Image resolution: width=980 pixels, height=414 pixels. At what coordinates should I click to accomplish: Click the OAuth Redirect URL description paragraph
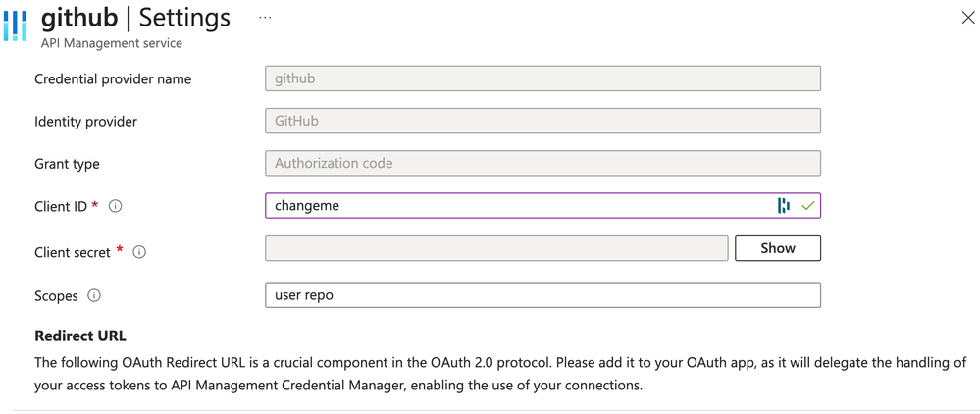click(500, 374)
